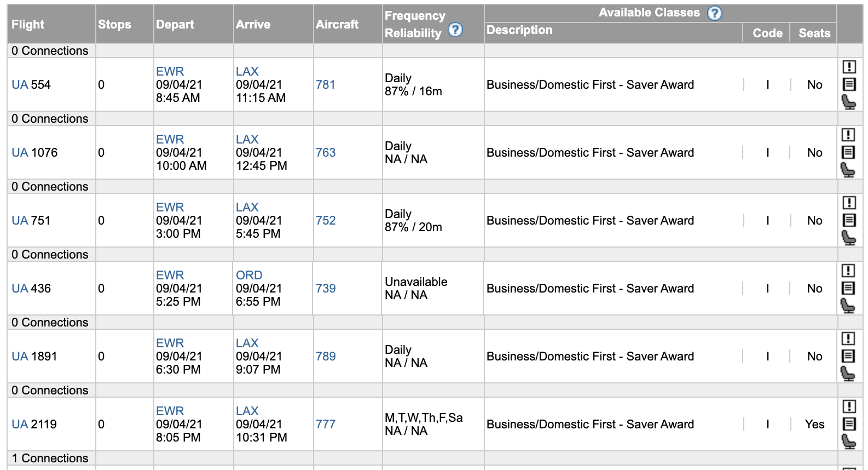Image resolution: width=868 pixels, height=470 pixels.
Task: Click EWR departure link for UA 1891
Action: click(x=170, y=343)
